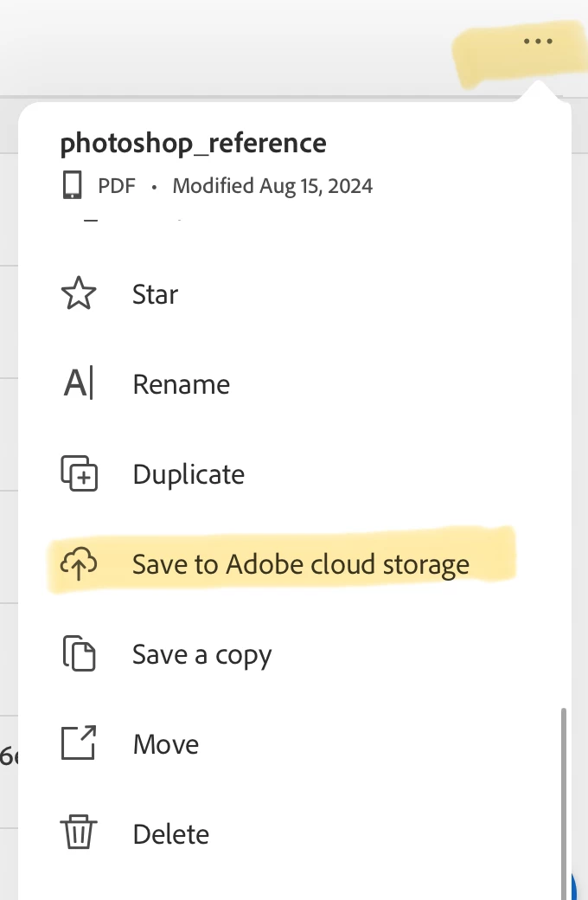The image size is (588, 900).
Task: Choose Move from the menu
Action: tap(166, 744)
